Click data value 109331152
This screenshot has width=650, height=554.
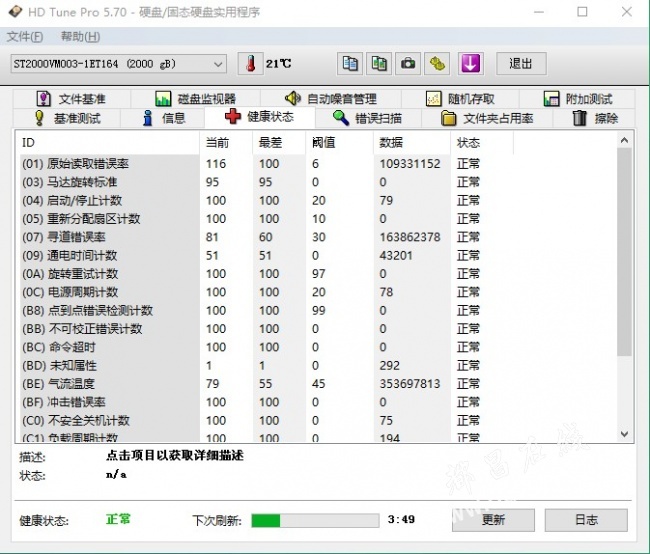(x=410, y=164)
